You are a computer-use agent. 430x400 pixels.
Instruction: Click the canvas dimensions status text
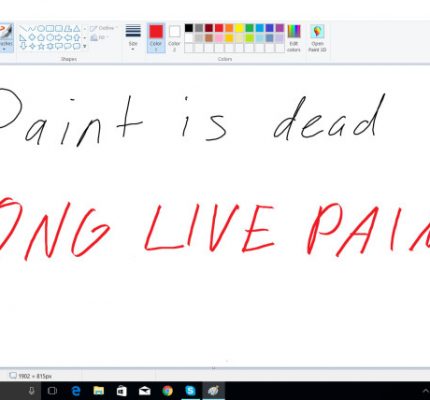pos(35,376)
